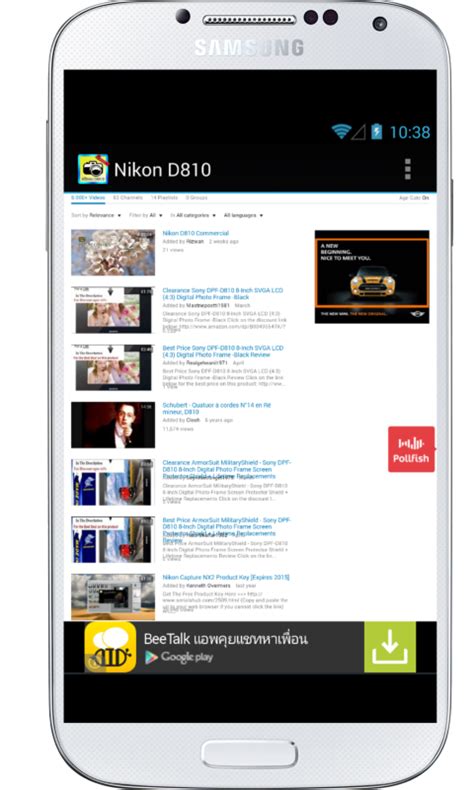Tap thumbnail of Clearance ArmorSuit MilitaryShield video

pos(113,482)
